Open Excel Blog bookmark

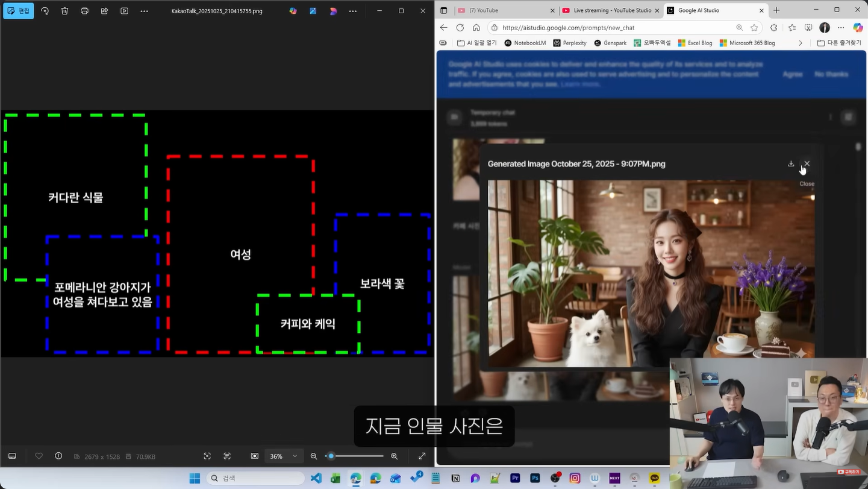(695, 43)
